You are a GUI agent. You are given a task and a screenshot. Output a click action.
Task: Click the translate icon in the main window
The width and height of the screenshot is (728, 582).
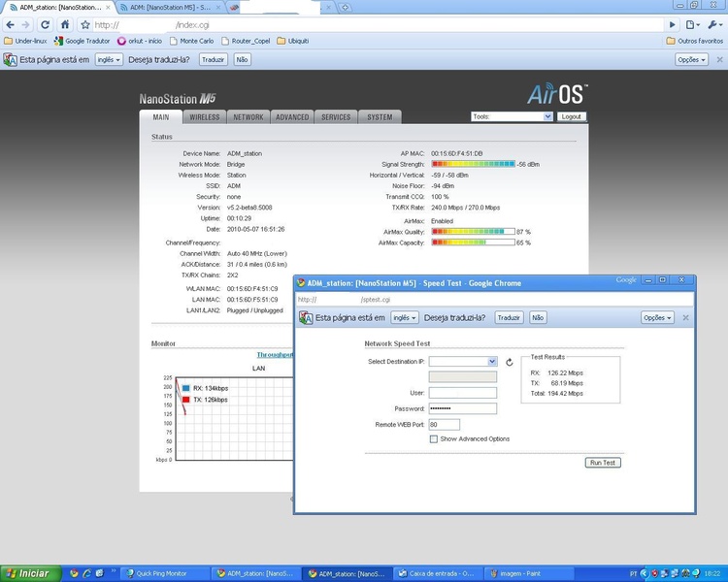pyautogui.click(x=11, y=60)
